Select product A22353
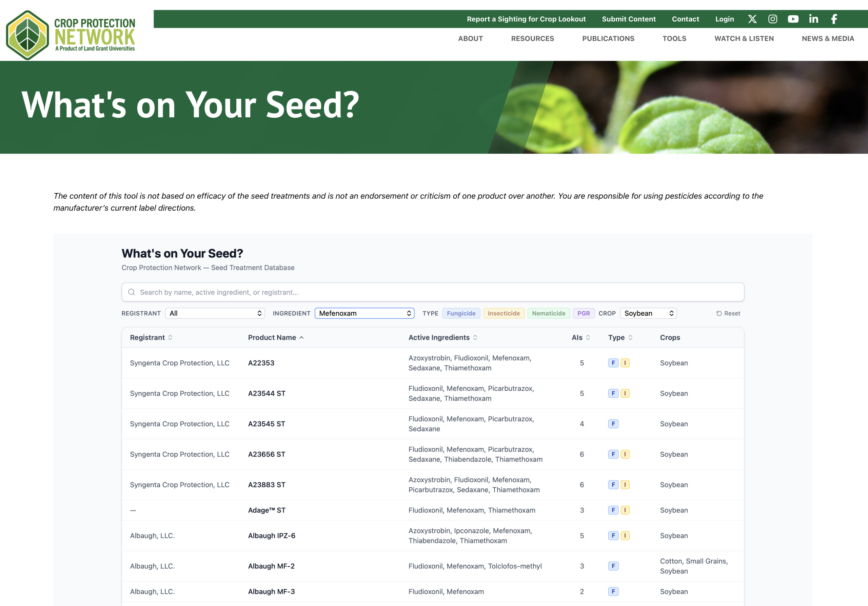868x606 pixels. tap(261, 363)
